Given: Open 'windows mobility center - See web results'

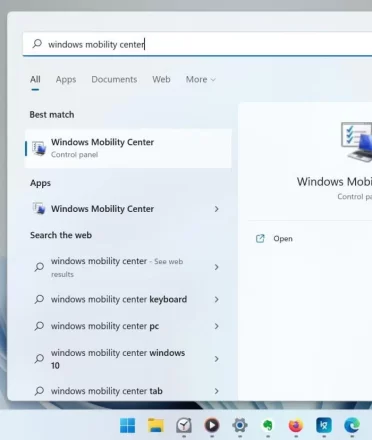Looking at the screenshot, I should pyautogui.click(x=128, y=267).
